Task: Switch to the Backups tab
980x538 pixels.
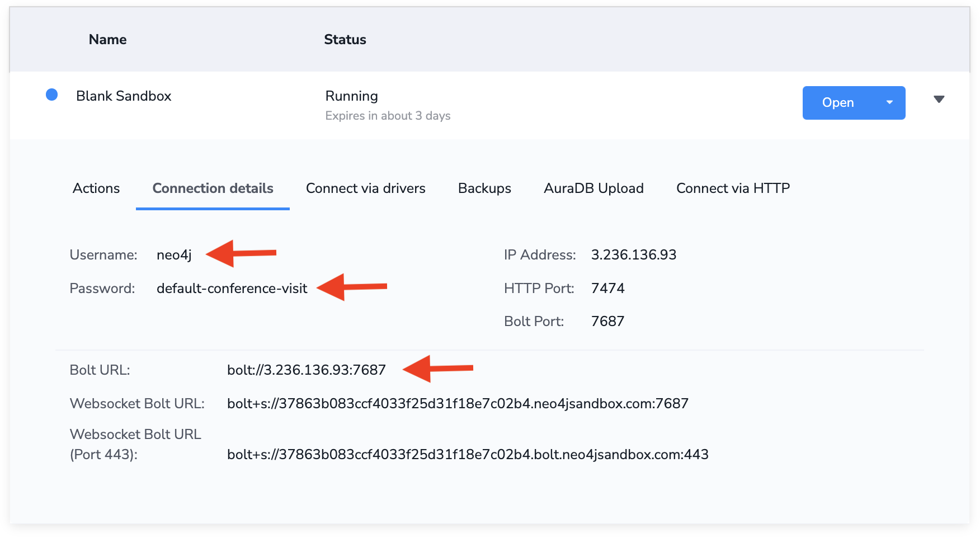Action: (x=484, y=188)
